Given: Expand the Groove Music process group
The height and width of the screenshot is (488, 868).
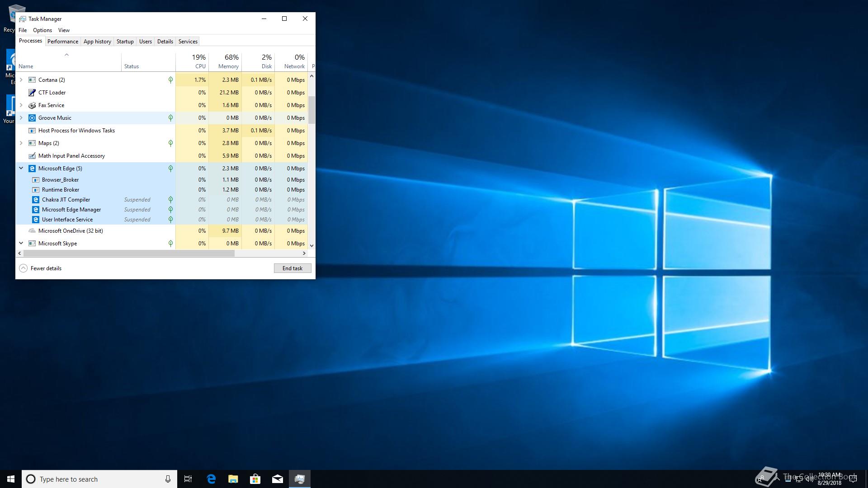Looking at the screenshot, I should (x=21, y=118).
